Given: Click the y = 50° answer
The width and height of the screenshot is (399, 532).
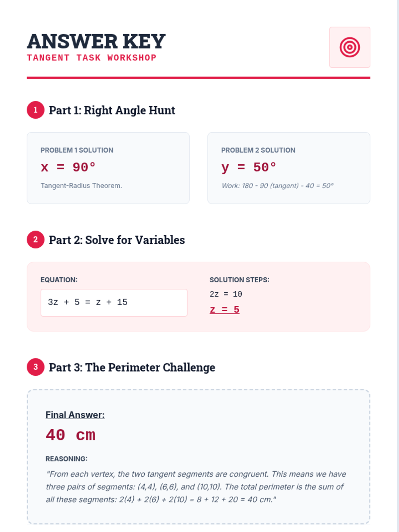Looking at the screenshot, I should pyautogui.click(x=249, y=167).
